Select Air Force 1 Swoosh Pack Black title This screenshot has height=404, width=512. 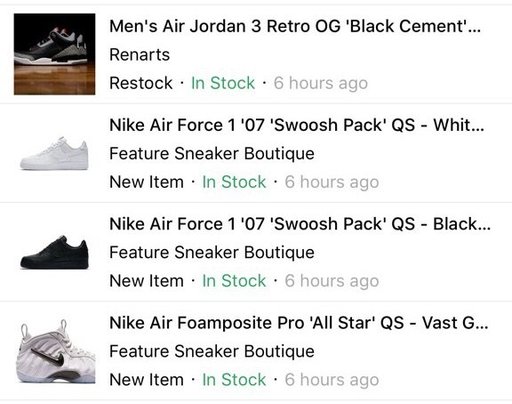300,224
